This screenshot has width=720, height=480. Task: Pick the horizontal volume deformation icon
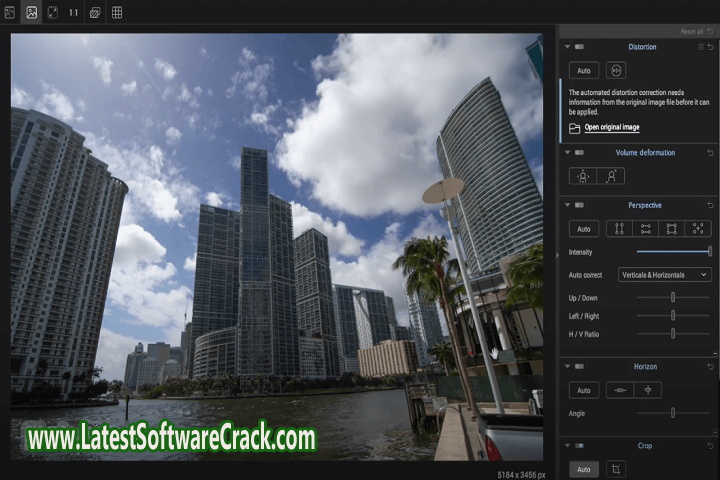pyautogui.click(x=584, y=176)
